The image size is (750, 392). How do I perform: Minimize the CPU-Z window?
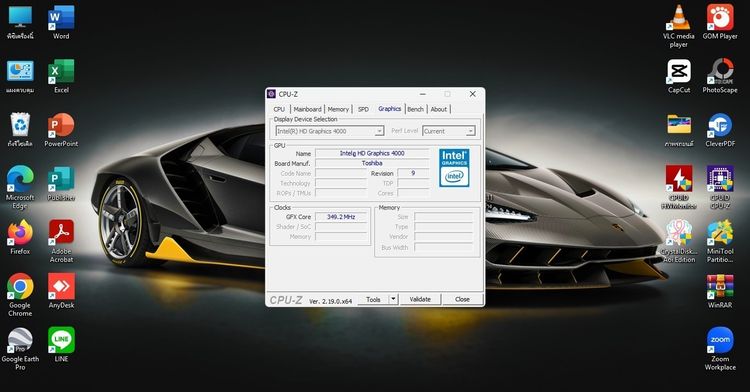423,94
